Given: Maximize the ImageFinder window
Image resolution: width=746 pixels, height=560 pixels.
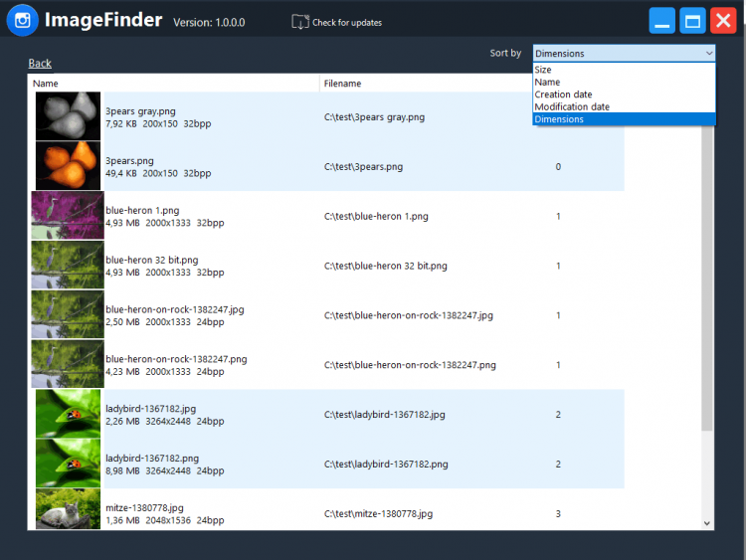Looking at the screenshot, I should point(692,21).
